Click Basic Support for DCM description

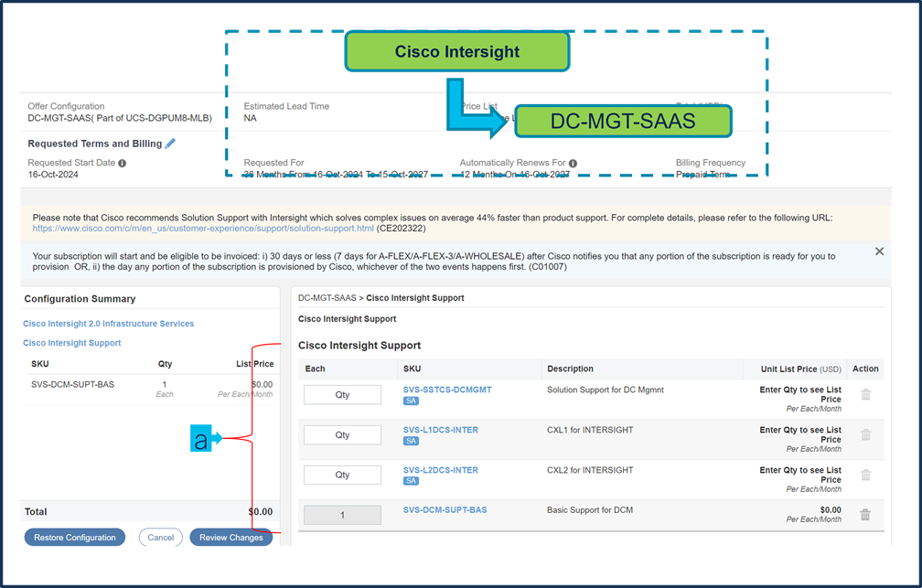coord(590,509)
